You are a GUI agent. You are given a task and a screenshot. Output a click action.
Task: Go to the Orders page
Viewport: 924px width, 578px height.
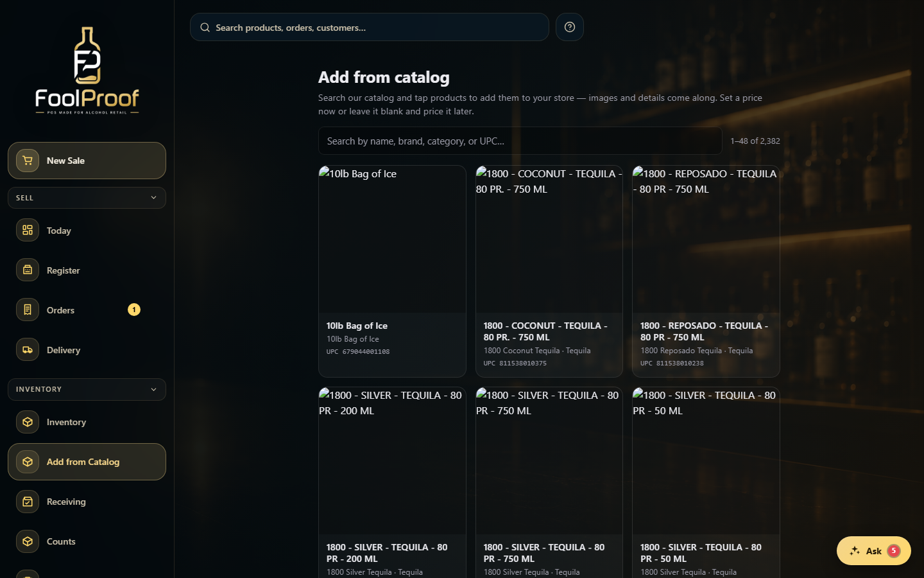coord(87,310)
